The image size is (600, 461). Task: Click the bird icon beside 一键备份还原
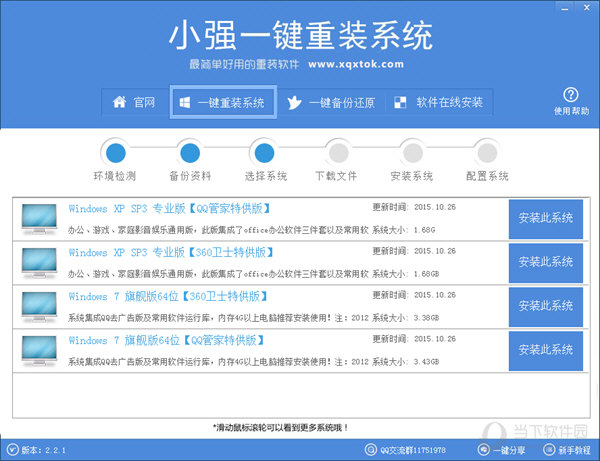coord(294,102)
